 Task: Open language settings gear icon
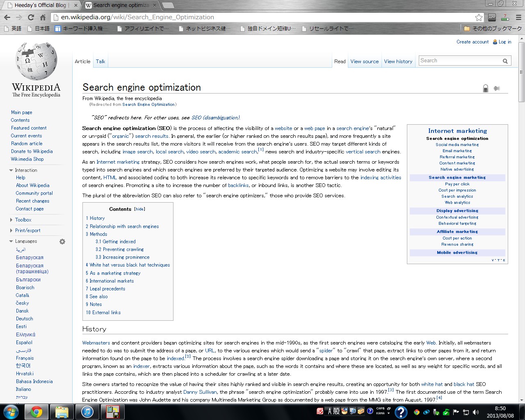[62, 242]
